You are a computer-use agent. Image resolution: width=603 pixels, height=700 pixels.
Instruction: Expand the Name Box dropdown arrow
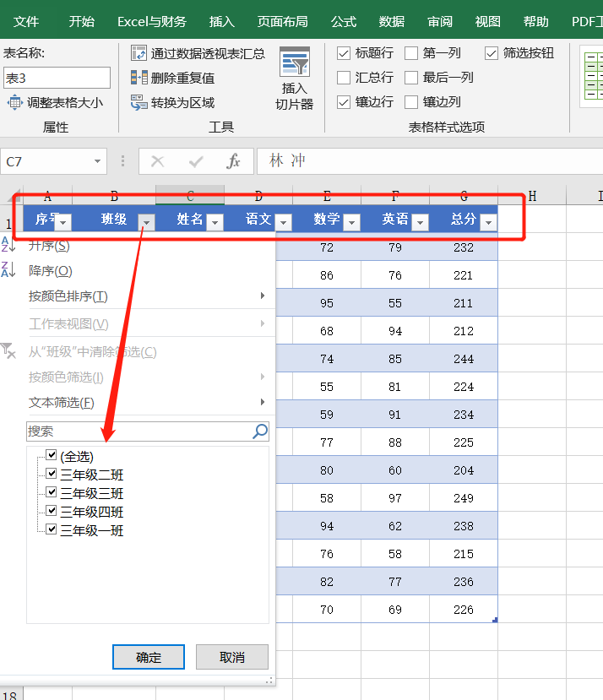pyautogui.click(x=99, y=160)
